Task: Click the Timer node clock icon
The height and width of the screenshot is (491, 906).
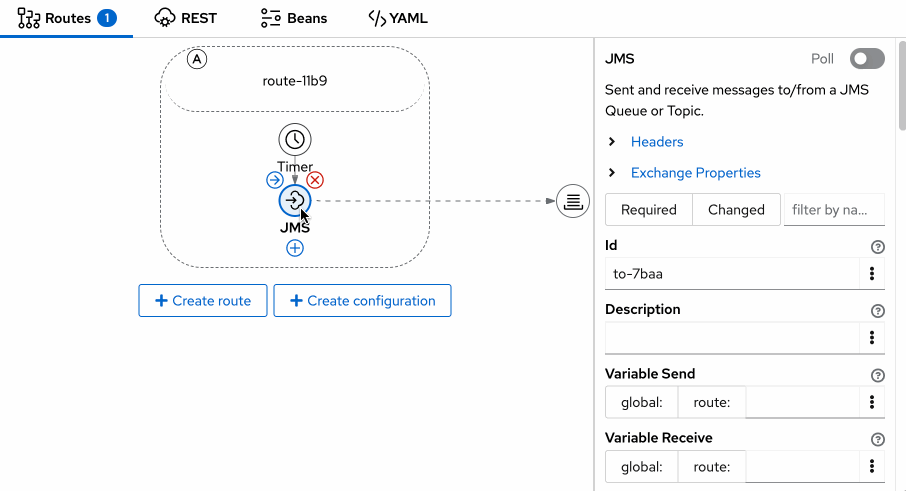Action: (295, 140)
